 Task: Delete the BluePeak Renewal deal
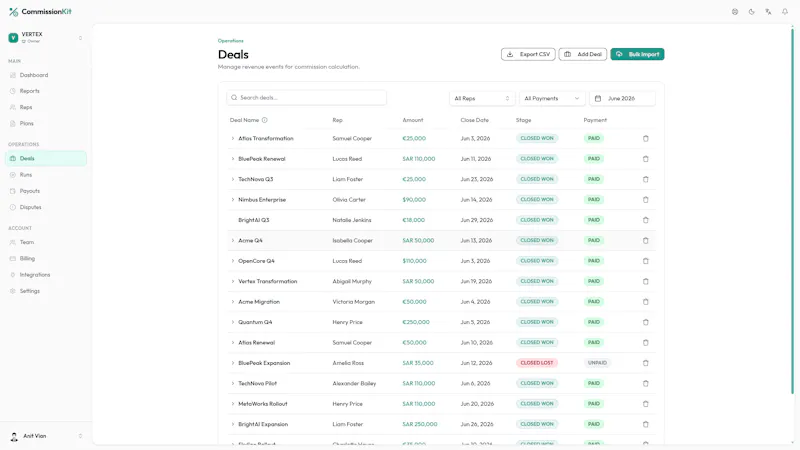645,159
